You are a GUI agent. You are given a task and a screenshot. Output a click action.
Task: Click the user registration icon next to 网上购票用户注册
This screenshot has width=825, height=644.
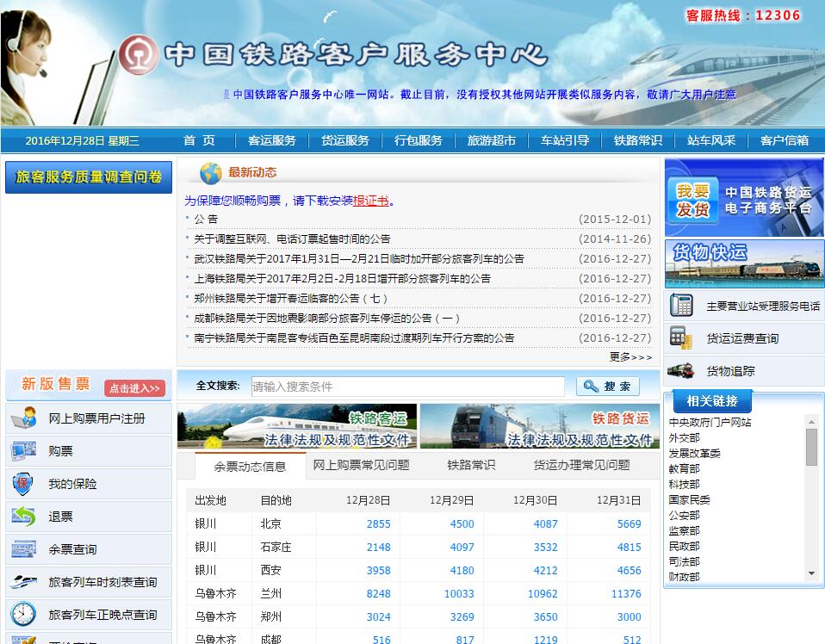click(23, 418)
